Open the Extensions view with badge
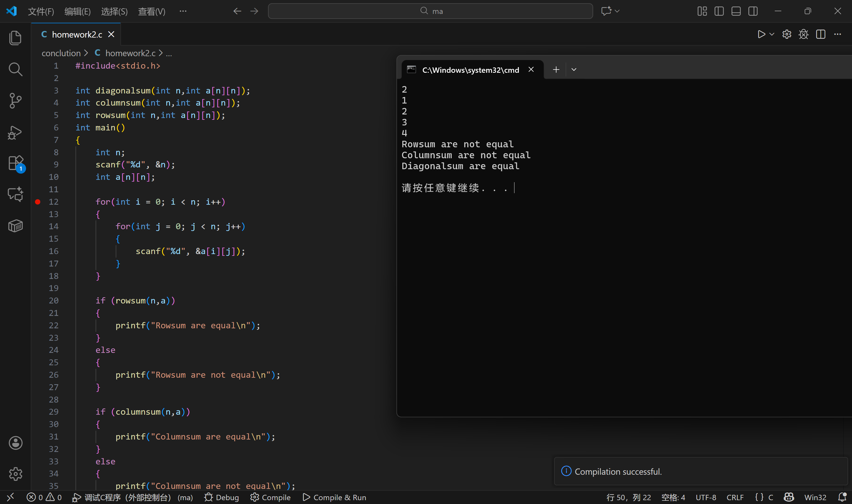852x504 pixels. tap(15, 163)
